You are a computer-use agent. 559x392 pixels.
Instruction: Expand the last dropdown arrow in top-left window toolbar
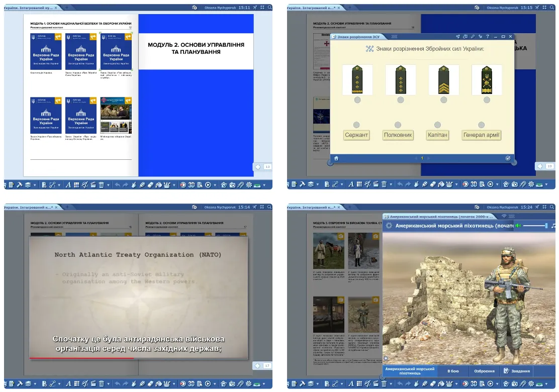click(264, 185)
